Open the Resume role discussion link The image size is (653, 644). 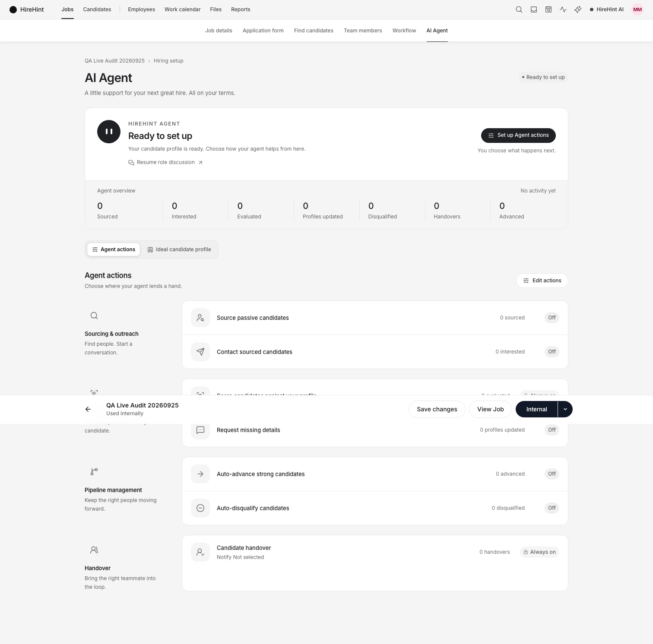coord(165,162)
